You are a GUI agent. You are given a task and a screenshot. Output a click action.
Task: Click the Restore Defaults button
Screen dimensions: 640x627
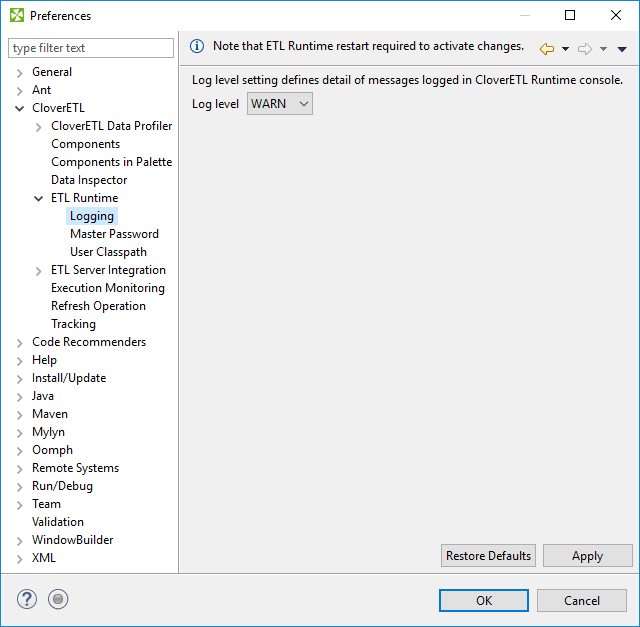point(488,556)
